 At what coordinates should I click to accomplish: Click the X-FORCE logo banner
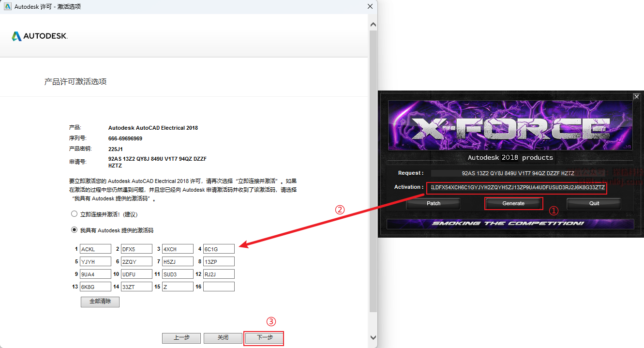point(511,126)
